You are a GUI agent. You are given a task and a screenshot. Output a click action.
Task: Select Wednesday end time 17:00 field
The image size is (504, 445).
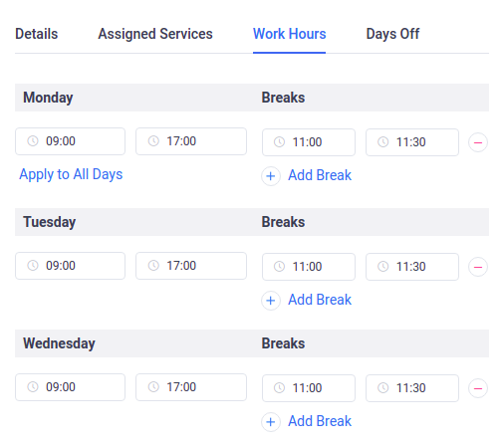coord(191,387)
